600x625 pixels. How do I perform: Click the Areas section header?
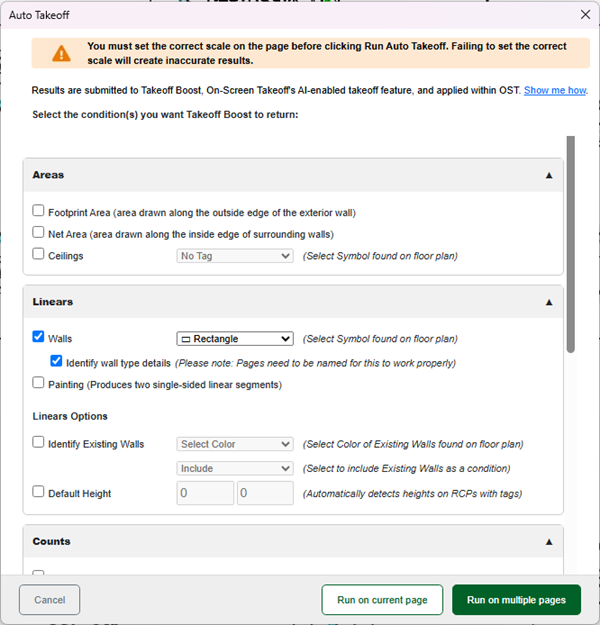pos(293,175)
